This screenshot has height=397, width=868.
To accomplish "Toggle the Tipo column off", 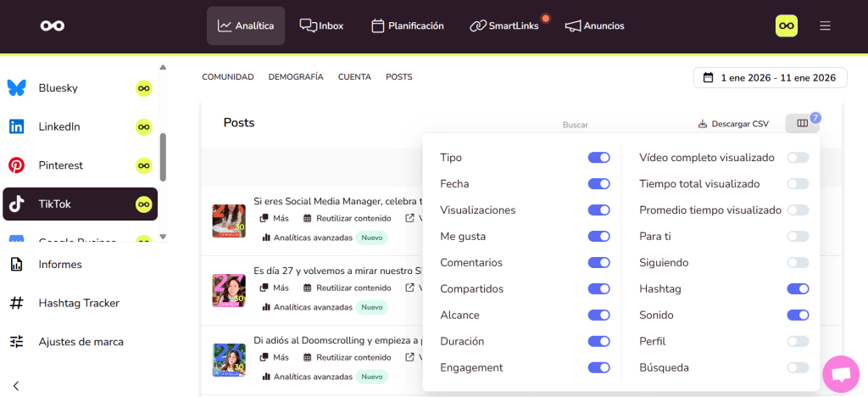I will [599, 158].
